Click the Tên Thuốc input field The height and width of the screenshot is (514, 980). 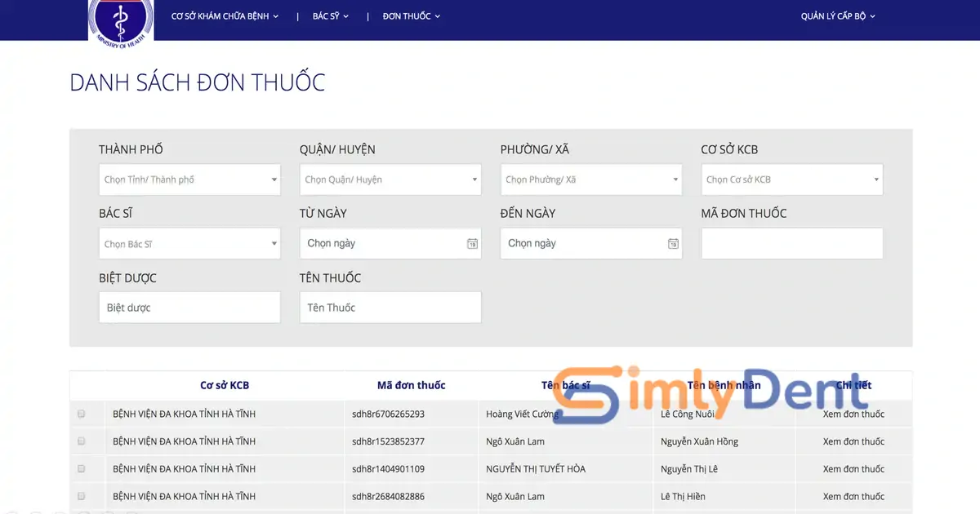click(x=390, y=308)
